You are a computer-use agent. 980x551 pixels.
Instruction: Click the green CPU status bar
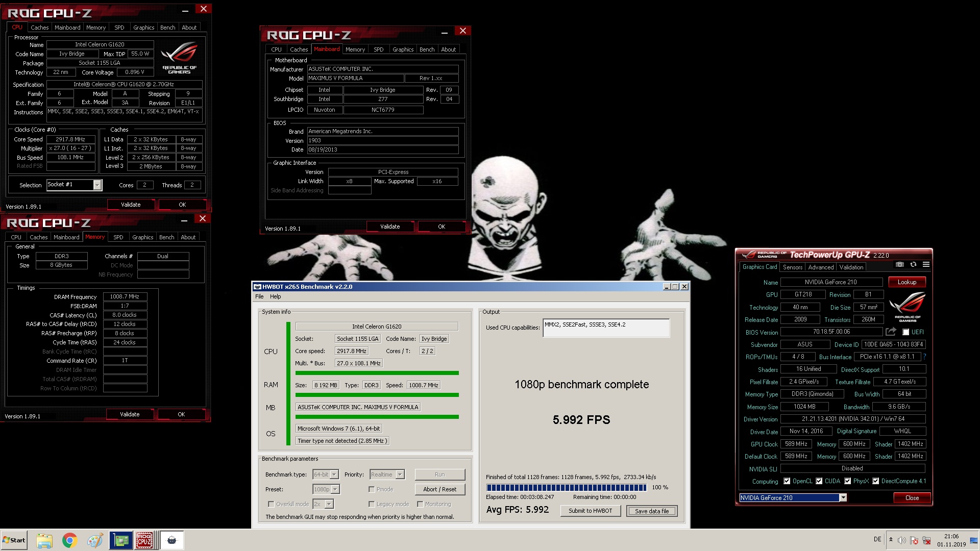(377, 373)
